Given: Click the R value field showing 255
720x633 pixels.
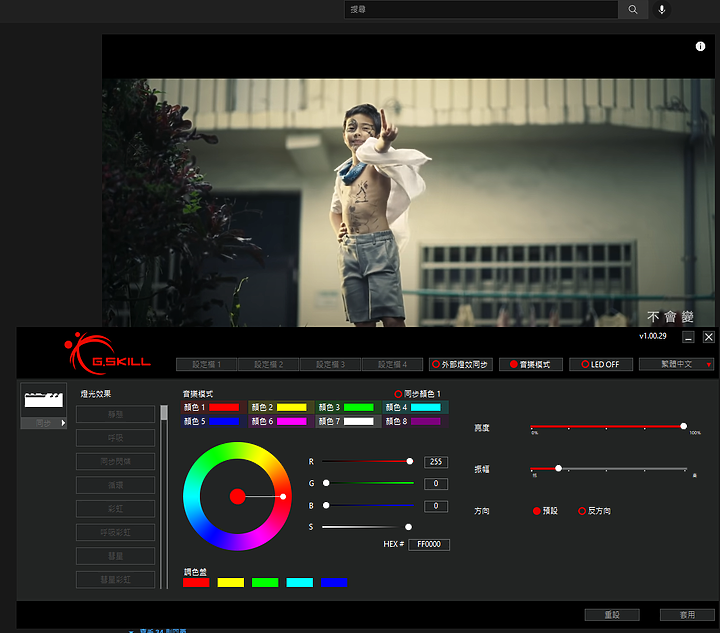Looking at the screenshot, I should [x=436, y=462].
